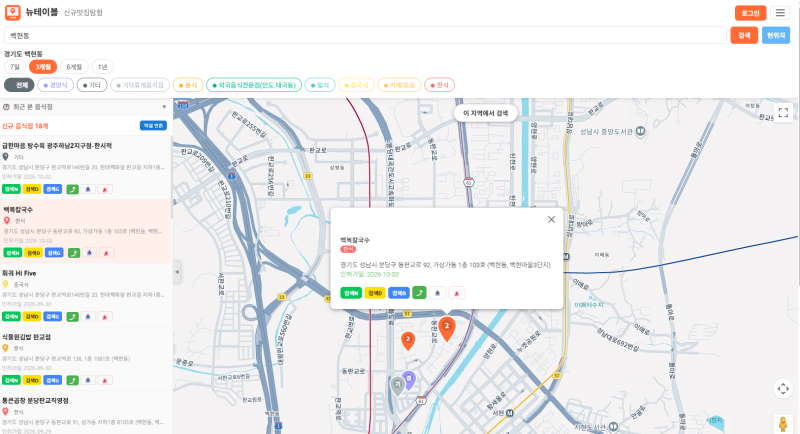Screen dimensions: 800x434
Task: Click directions icon in 백복칼국수 list row
Action: pos(74,252)
